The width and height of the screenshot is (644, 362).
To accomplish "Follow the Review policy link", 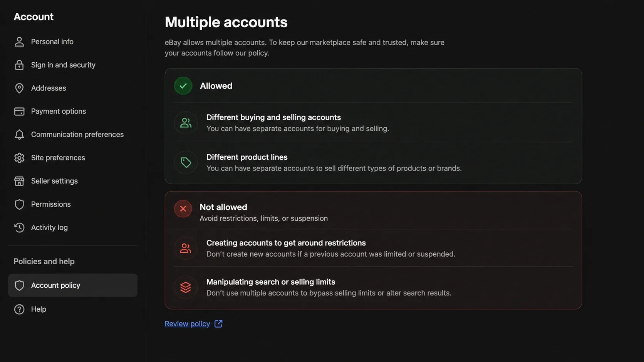I will pos(187,324).
